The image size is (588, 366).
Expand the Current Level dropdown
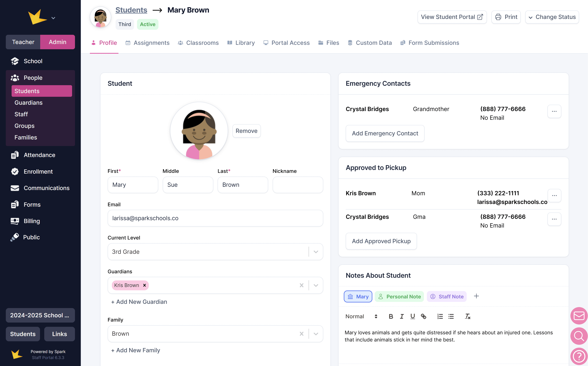coord(316,252)
